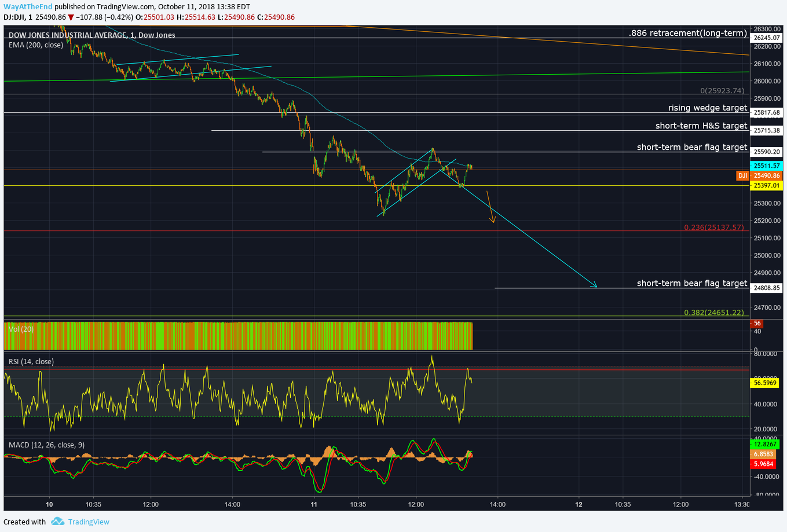Click the 25817.68 price axis tag
The image size is (787, 532).
coord(767,112)
